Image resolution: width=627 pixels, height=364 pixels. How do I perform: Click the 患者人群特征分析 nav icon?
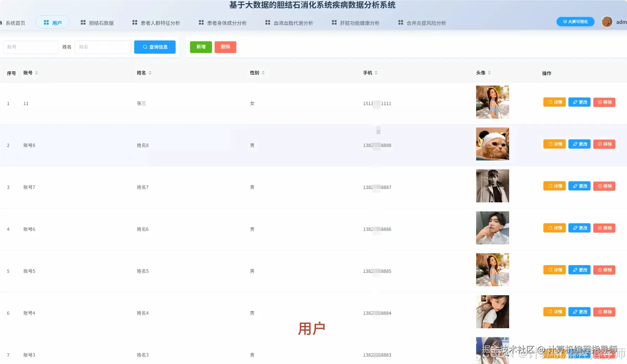coord(134,22)
